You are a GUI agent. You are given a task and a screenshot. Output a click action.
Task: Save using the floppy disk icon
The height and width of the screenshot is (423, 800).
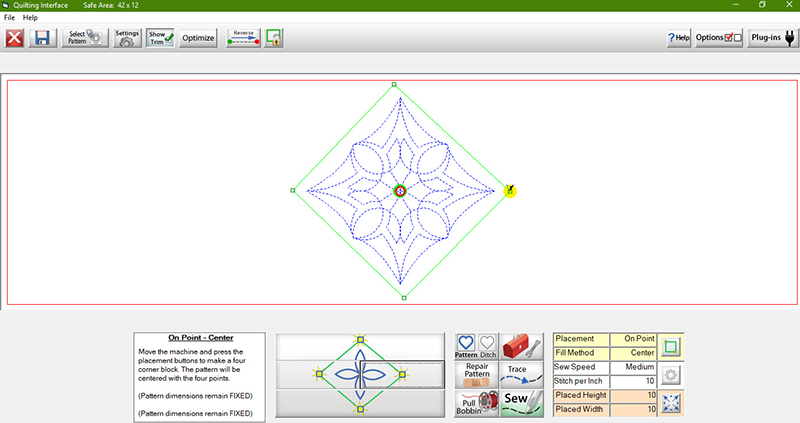[x=42, y=38]
